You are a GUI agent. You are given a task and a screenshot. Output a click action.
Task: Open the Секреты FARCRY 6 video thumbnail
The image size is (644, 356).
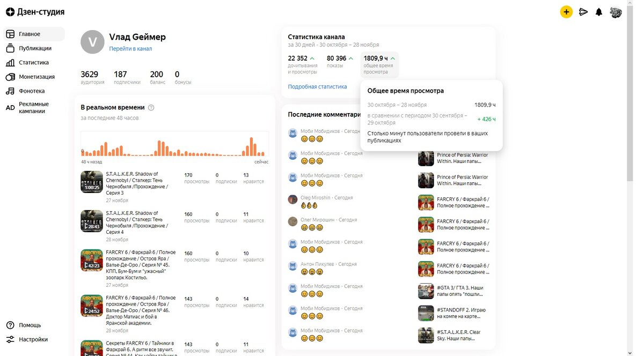(x=91, y=348)
